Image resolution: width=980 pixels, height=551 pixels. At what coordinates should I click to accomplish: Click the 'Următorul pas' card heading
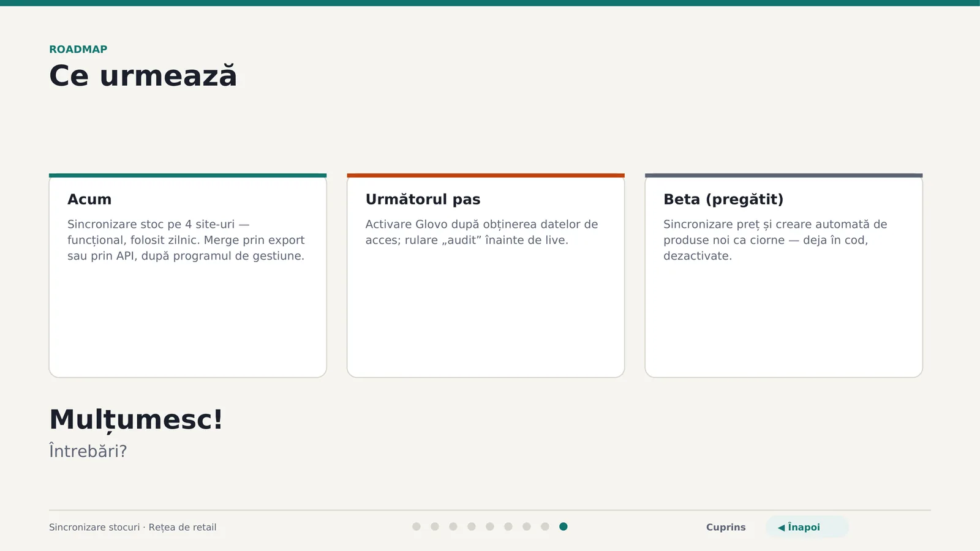tap(423, 200)
